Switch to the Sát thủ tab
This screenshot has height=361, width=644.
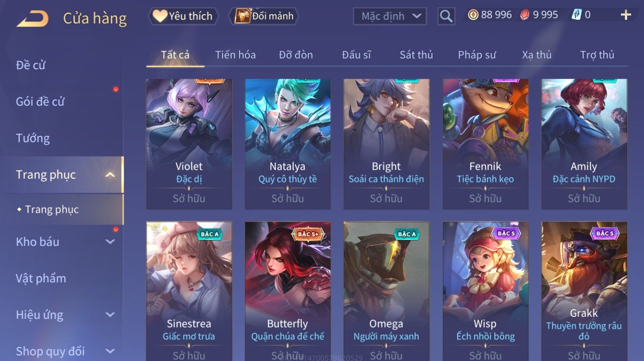tap(416, 55)
